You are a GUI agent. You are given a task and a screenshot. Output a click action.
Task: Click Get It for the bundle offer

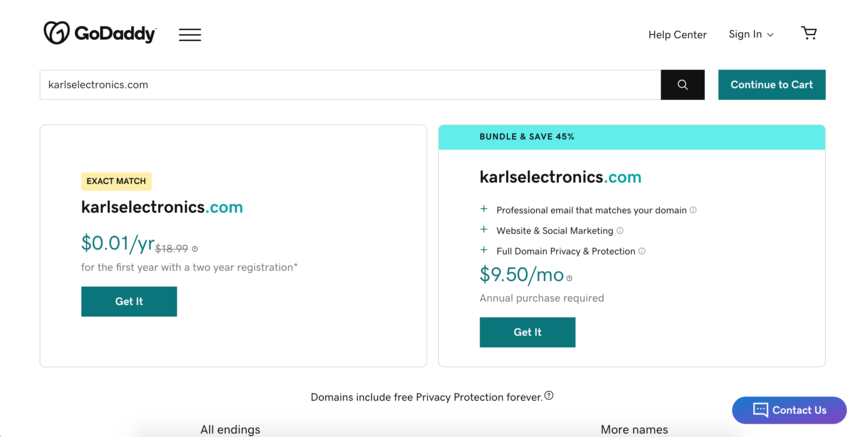[x=527, y=332]
